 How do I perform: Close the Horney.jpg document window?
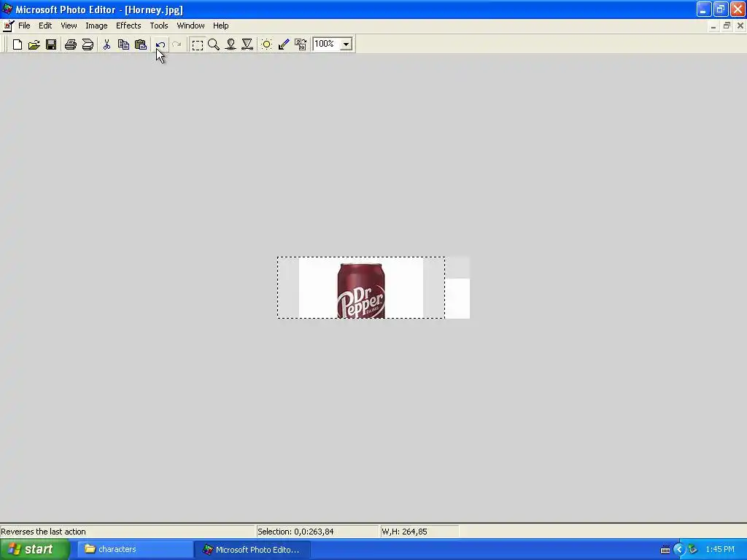[740, 26]
